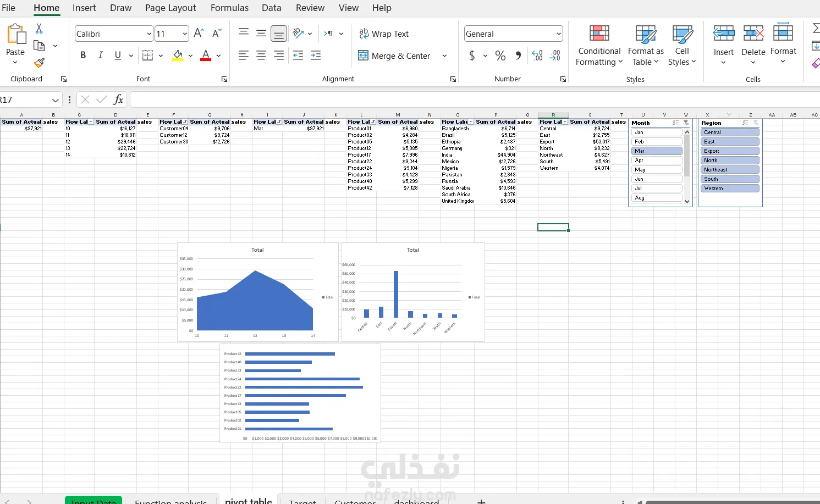This screenshot has height=504, width=820.
Task: Click the Cut scissors icon
Action: 39,29
